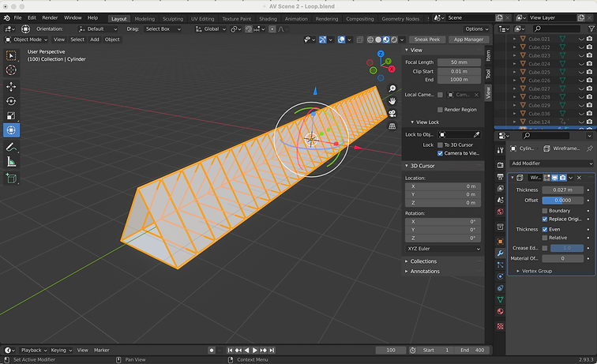Open viewport Add menu
This screenshot has height=364, width=597.
coord(95,39)
